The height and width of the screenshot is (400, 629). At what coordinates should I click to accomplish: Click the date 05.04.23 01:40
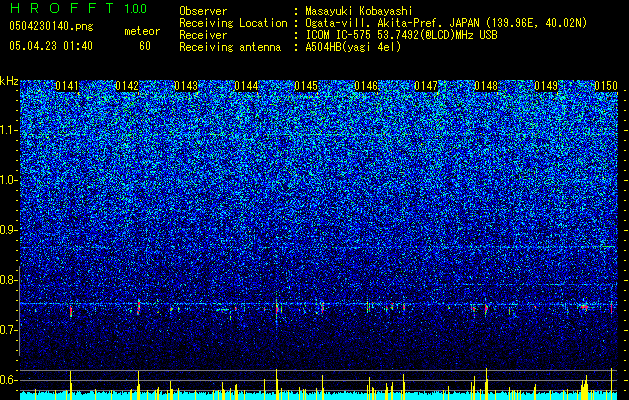[51, 46]
